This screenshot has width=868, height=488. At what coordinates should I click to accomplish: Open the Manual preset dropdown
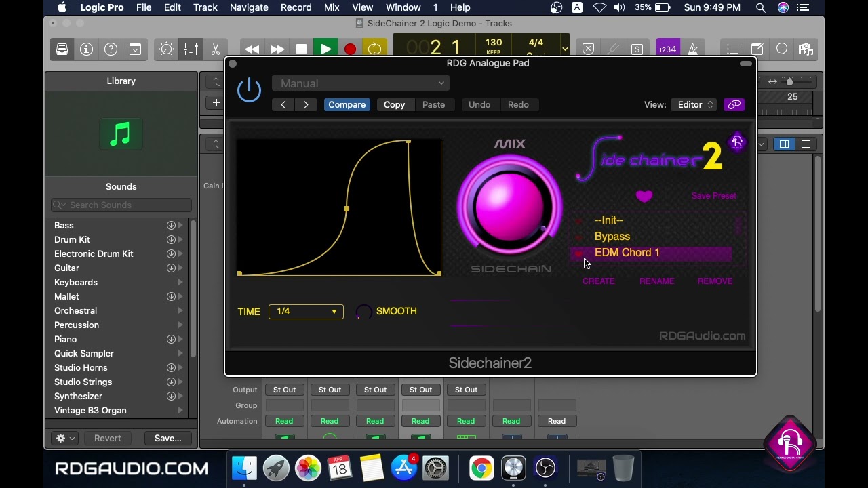(360, 83)
